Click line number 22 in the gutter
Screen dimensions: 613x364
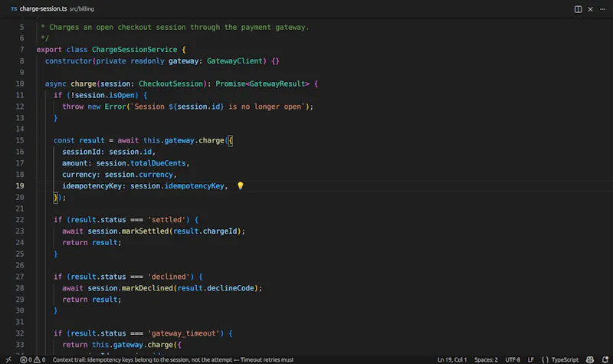click(x=20, y=220)
